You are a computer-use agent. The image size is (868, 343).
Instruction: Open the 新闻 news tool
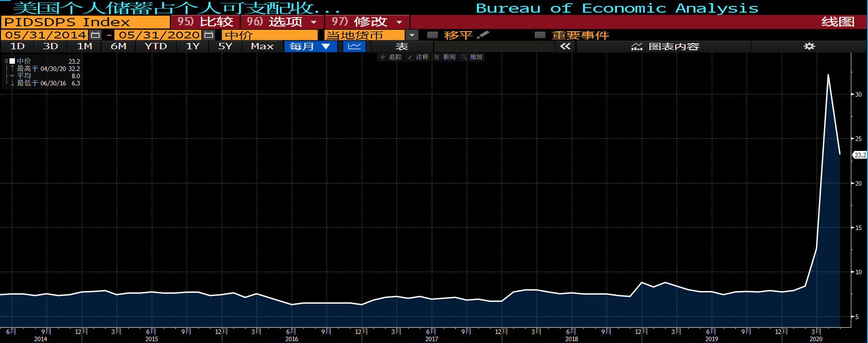point(445,57)
